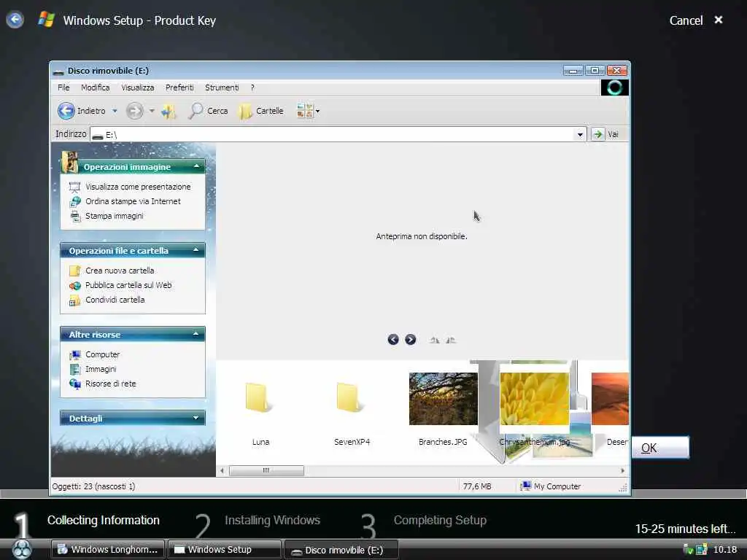Open the ? help menu

click(x=252, y=87)
